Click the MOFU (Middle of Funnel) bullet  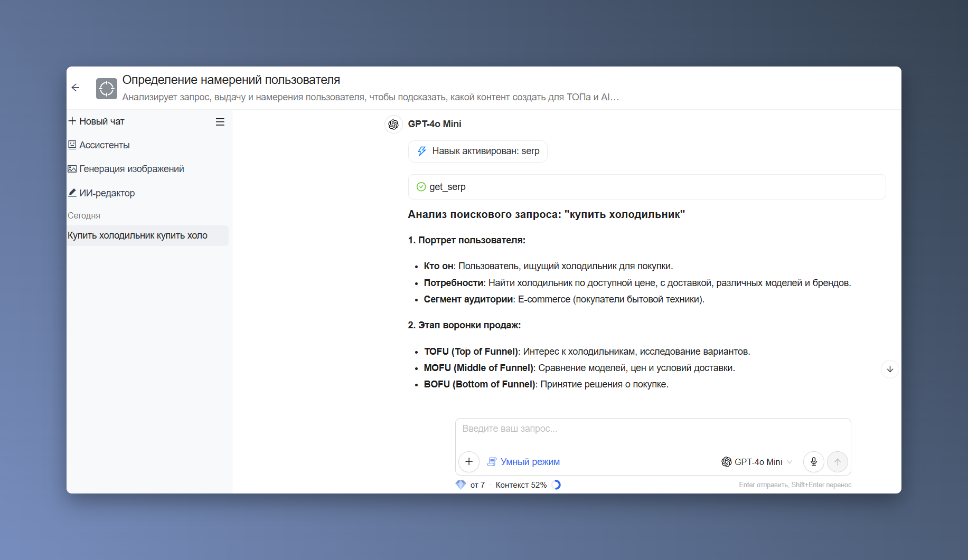coord(579,368)
